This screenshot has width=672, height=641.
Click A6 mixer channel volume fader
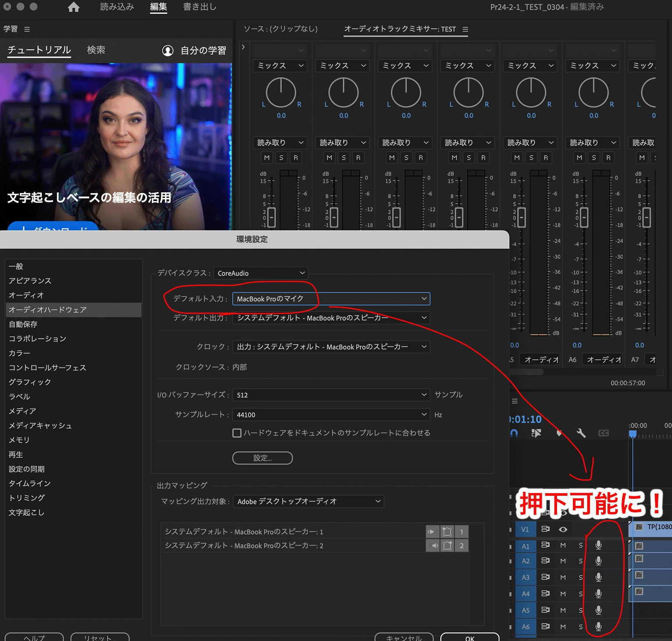click(x=584, y=218)
